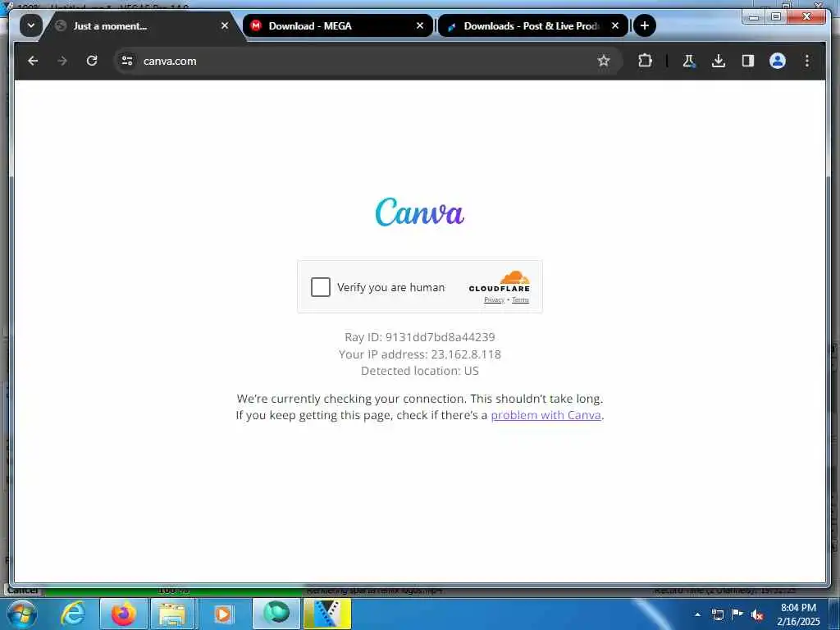Click the Canva logo
The image size is (840, 630).
coord(419,212)
